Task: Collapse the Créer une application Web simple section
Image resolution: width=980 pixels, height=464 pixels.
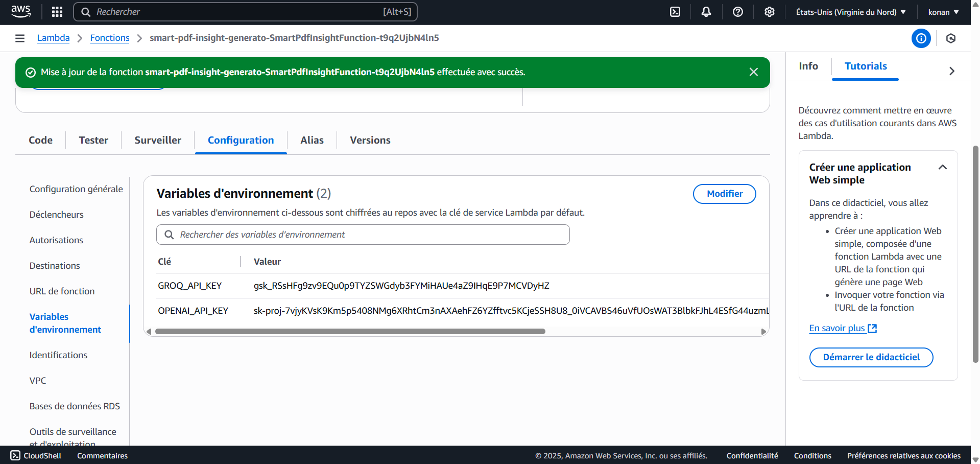Action: [x=943, y=167]
